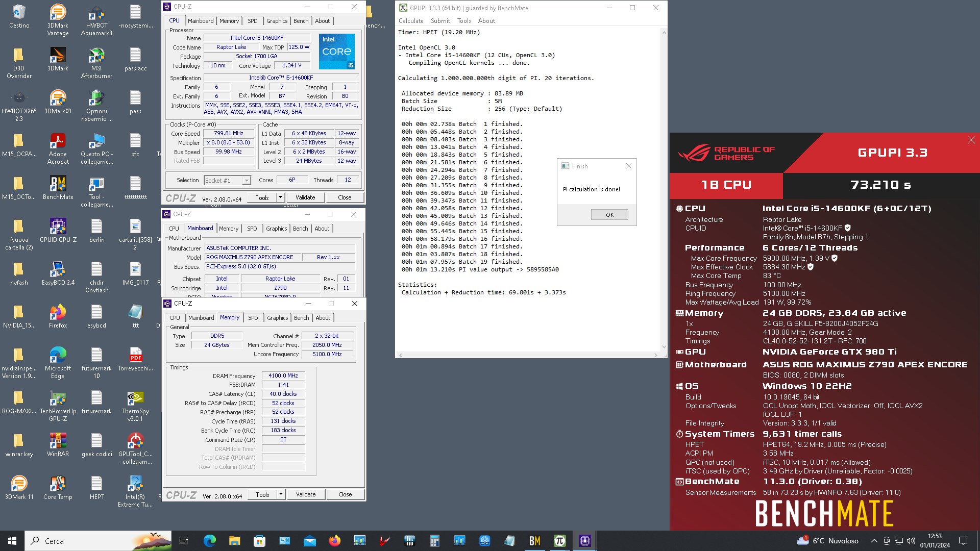The height and width of the screenshot is (551, 980).
Task: Open 3DMark03 desktop icon
Action: click(x=58, y=102)
